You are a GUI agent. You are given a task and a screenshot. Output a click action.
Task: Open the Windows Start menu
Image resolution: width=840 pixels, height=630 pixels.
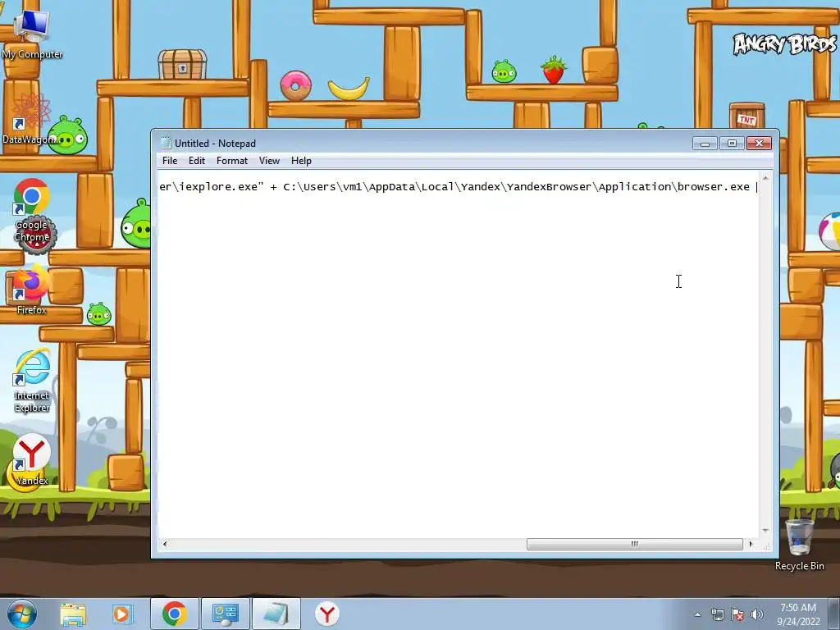pos(22,614)
